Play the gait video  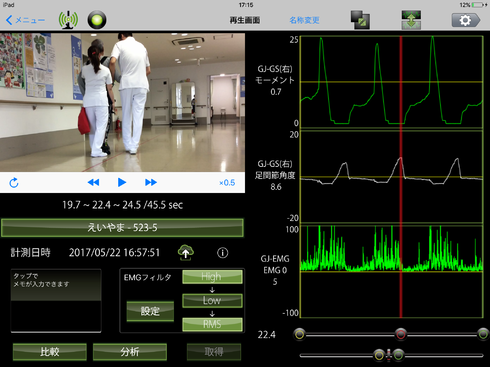[122, 182]
